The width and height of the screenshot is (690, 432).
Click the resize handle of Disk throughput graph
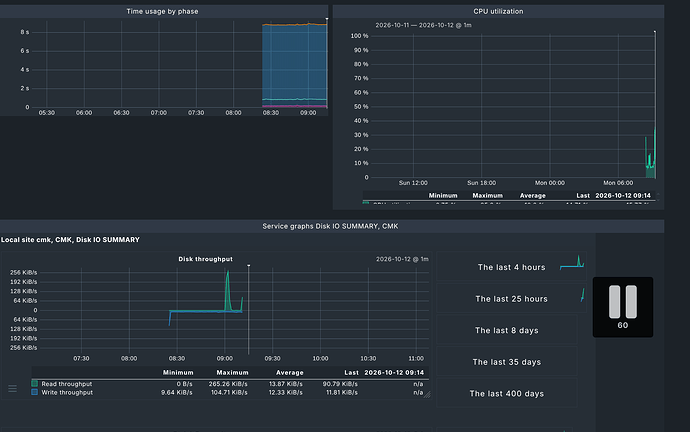pos(427,395)
